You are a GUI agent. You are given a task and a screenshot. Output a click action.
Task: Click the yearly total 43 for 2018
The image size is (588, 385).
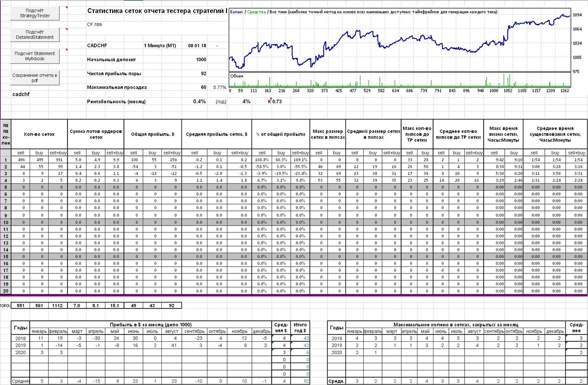pos(300,338)
